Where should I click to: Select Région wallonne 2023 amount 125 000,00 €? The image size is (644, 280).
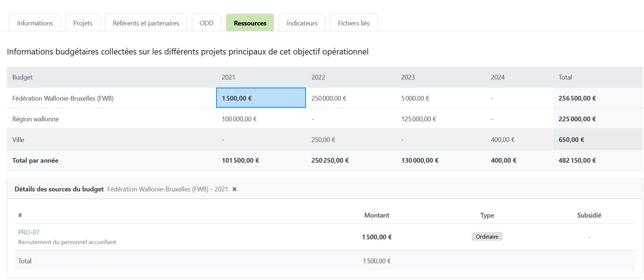pyautogui.click(x=418, y=119)
